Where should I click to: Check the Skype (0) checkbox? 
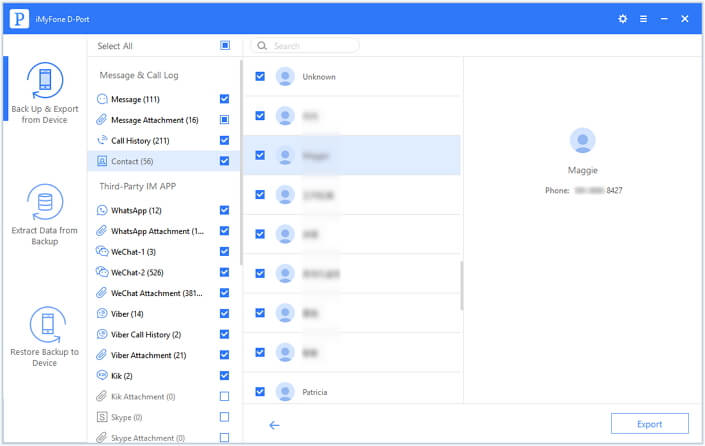224,417
